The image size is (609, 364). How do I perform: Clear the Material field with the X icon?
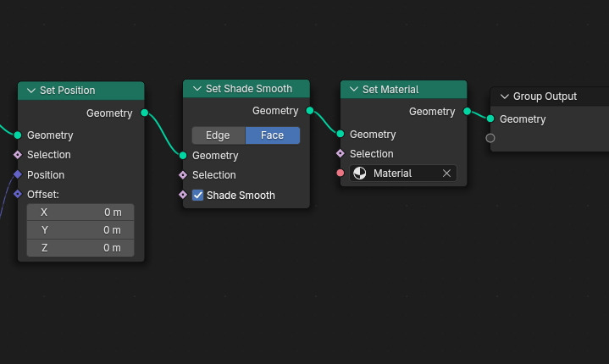click(446, 173)
